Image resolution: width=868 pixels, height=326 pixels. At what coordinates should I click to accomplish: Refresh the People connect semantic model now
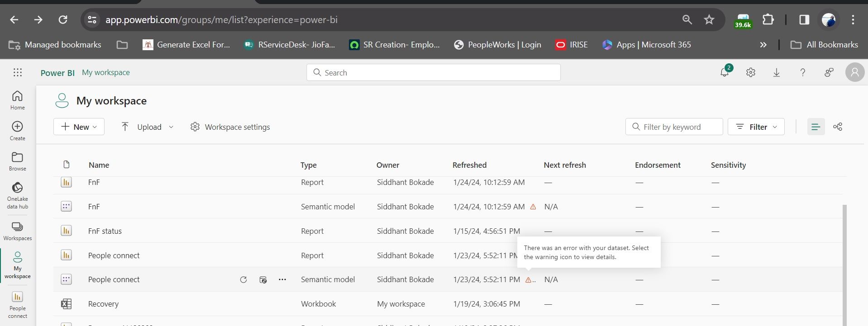pos(243,279)
